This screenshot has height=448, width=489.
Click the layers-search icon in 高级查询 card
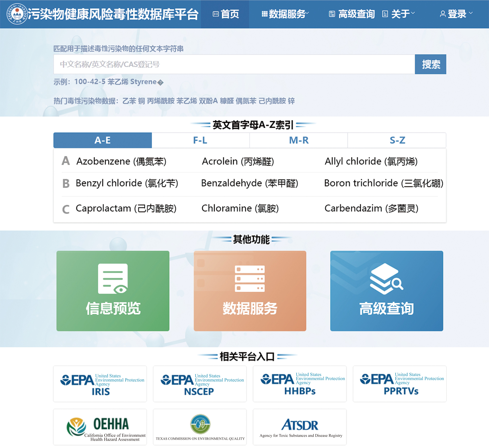click(x=386, y=279)
